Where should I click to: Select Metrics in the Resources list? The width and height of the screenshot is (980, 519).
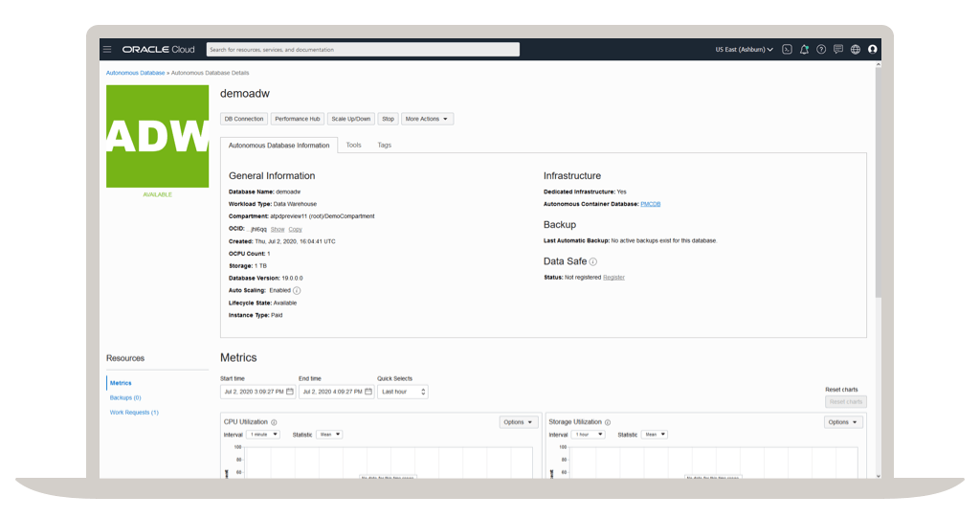pyautogui.click(x=121, y=383)
